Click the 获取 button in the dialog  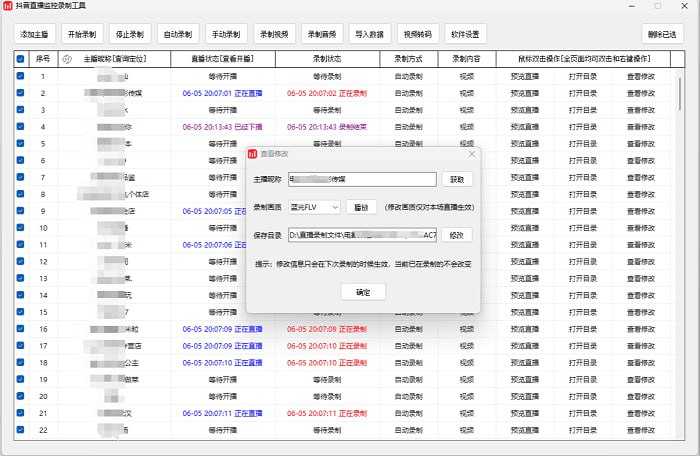tap(457, 179)
